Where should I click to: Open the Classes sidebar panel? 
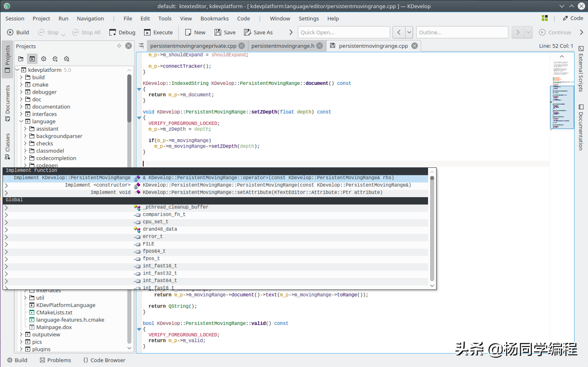click(7, 142)
